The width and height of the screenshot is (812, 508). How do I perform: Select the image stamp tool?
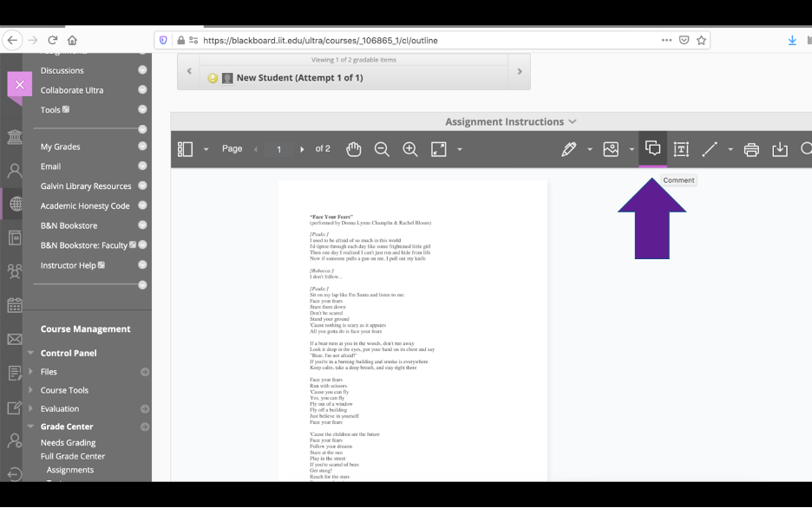[611, 149]
